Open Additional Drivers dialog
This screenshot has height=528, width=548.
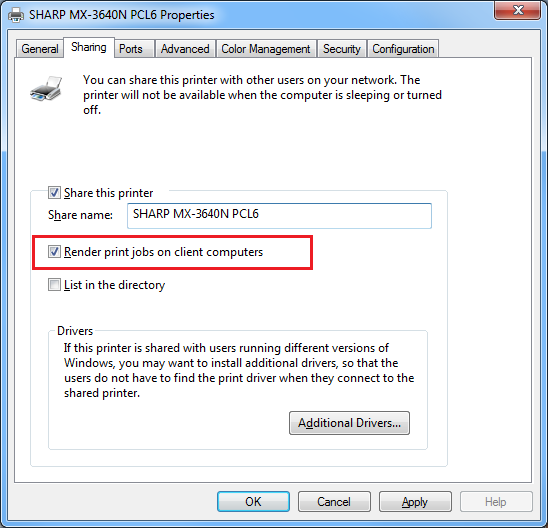coord(349,423)
